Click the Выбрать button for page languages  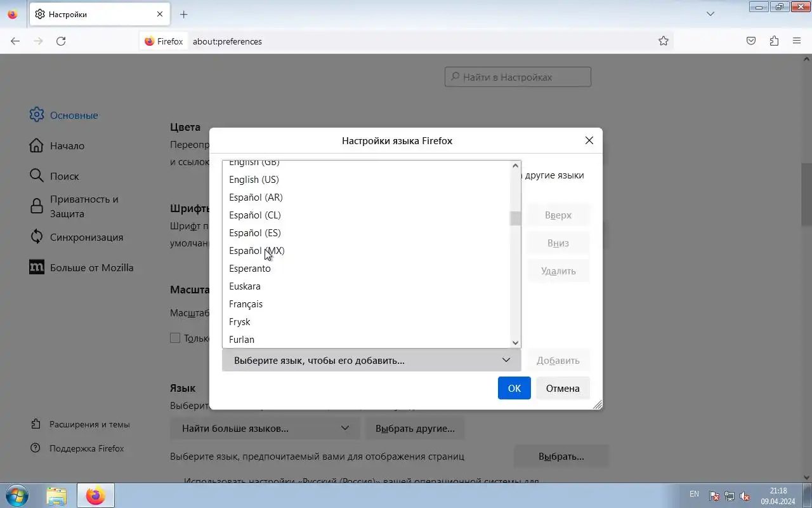click(x=561, y=457)
